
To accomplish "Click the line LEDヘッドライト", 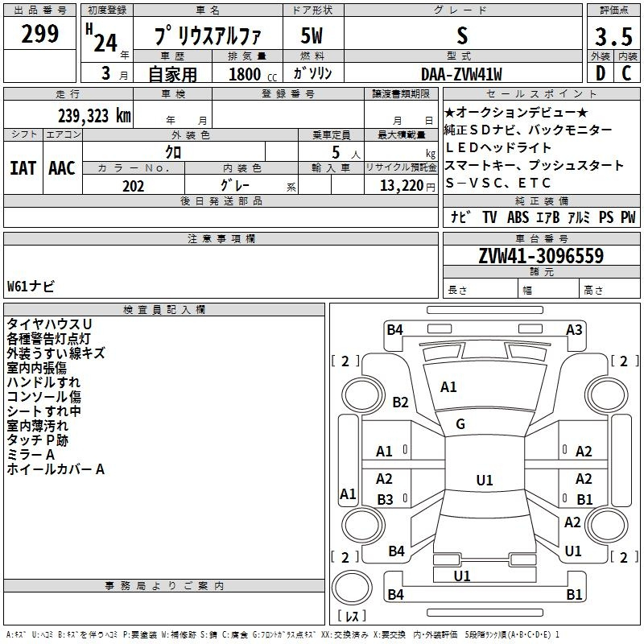I will point(497,147).
